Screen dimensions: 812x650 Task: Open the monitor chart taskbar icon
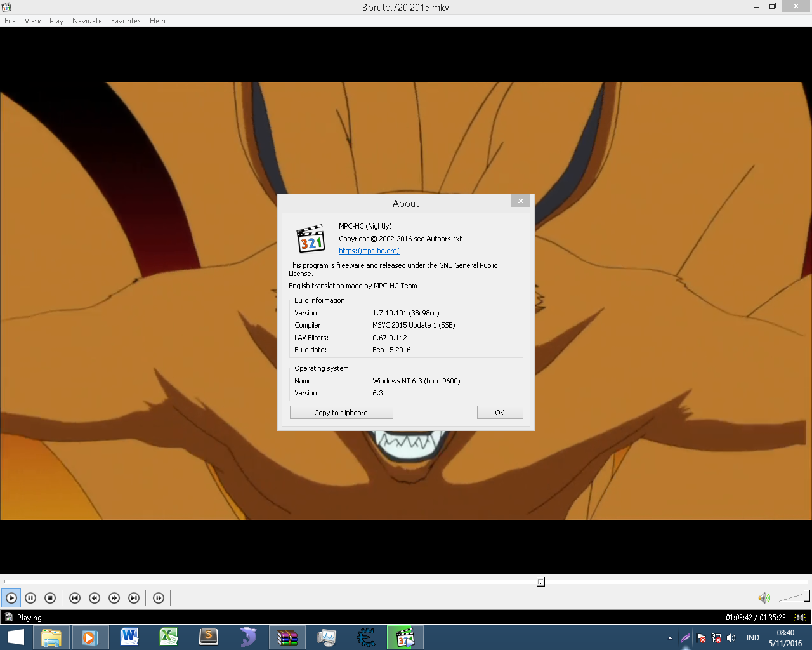coord(327,637)
